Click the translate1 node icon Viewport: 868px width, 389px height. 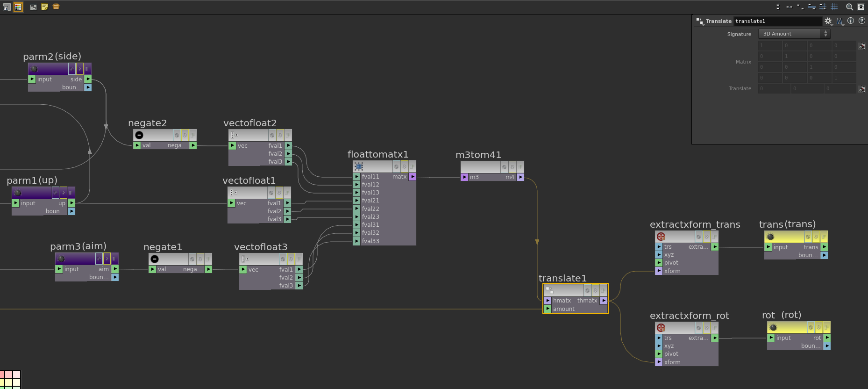[549, 290]
